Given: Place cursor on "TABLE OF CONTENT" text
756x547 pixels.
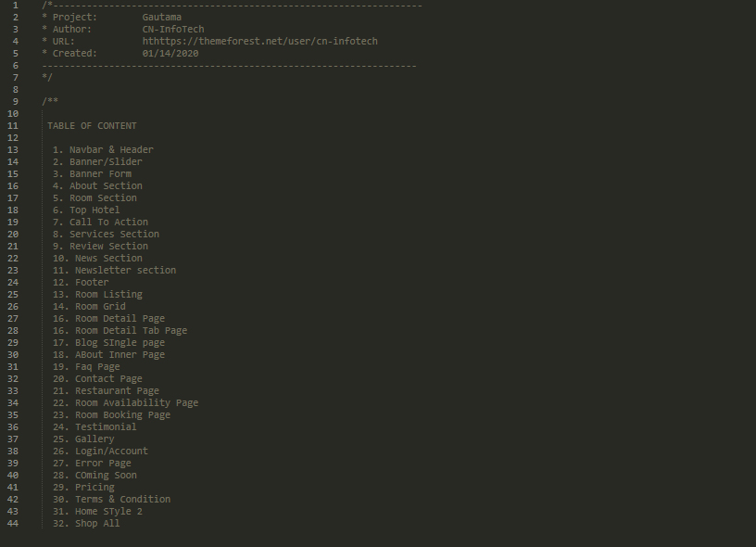Looking at the screenshot, I should coord(92,126).
